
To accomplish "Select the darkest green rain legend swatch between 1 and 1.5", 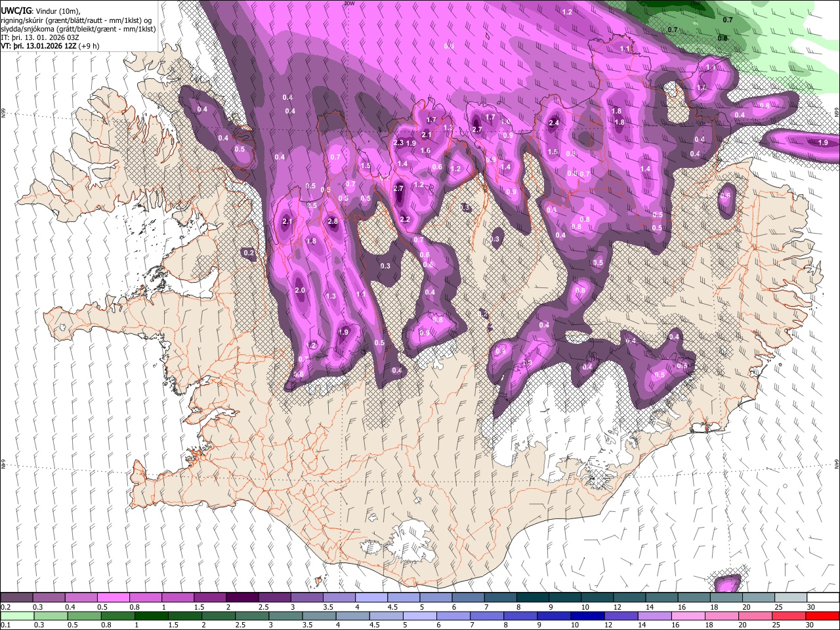I will pos(151,616).
